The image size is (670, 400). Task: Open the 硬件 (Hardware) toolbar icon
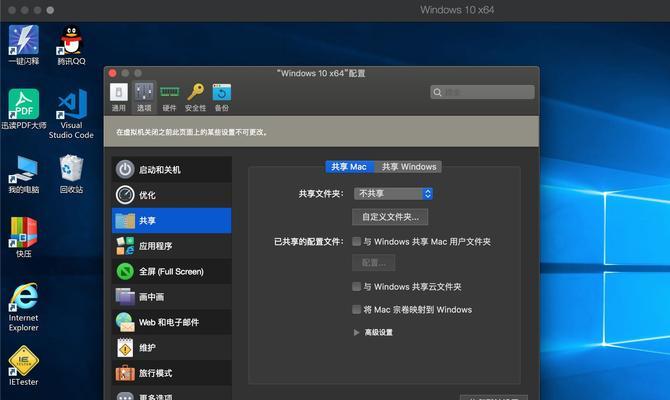(169, 97)
